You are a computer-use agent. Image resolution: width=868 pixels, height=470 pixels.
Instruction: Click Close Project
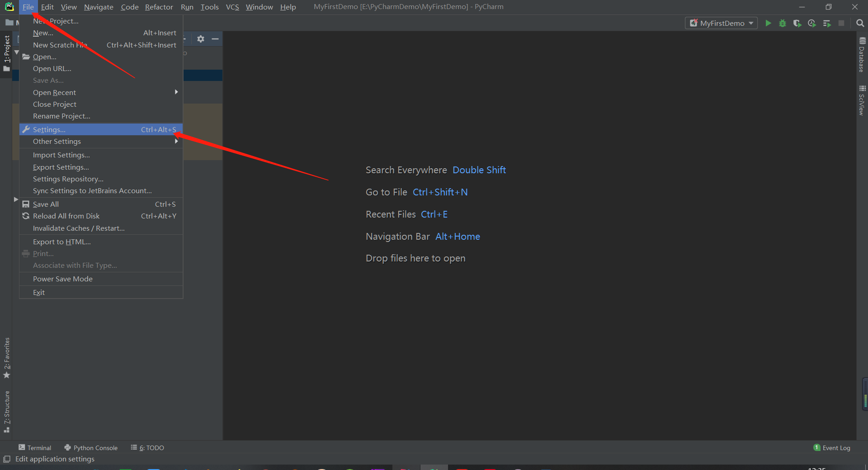[x=101, y=104]
